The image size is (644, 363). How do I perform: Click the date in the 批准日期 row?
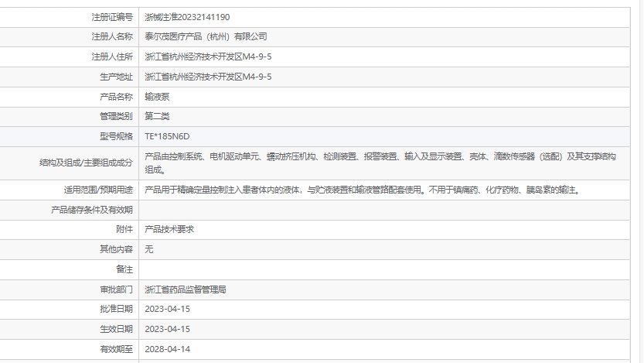coord(167,309)
